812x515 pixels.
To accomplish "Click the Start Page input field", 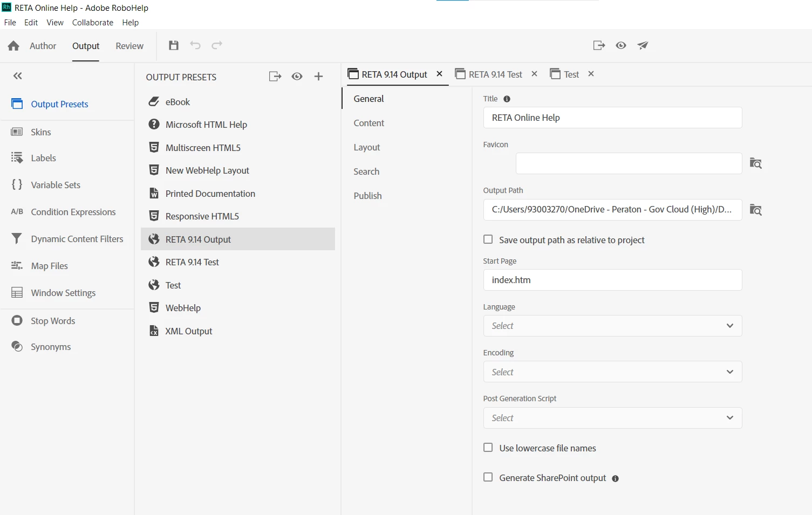I will click(612, 280).
